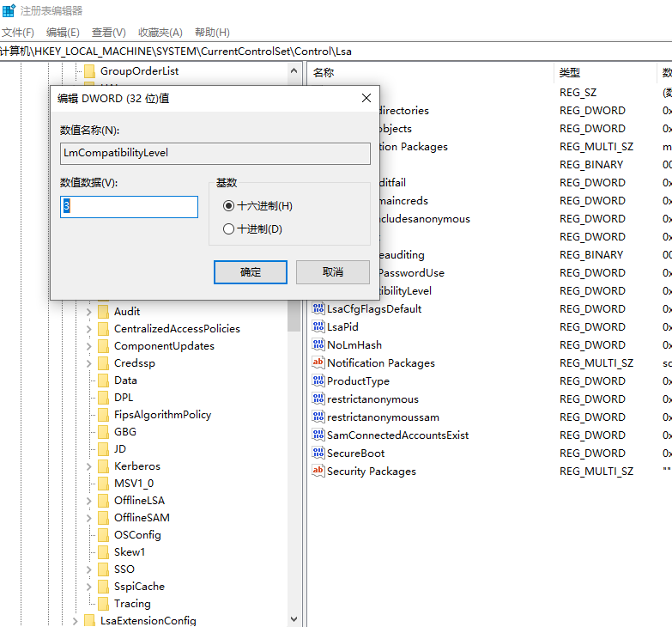The height and width of the screenshot is (627, 672).
Task: Select the hexadecimal (十六进制) base option
Action: coord(229,206)
